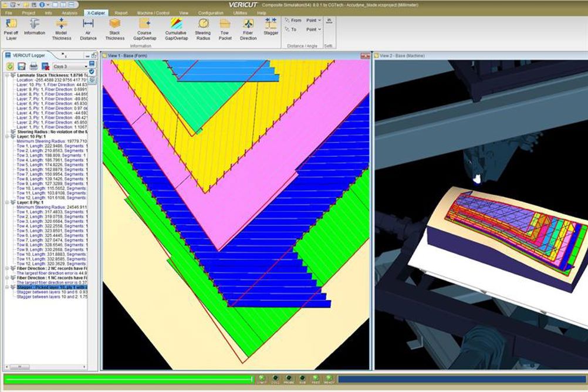Click the horizontal split view layout icon

click(71, 5)
